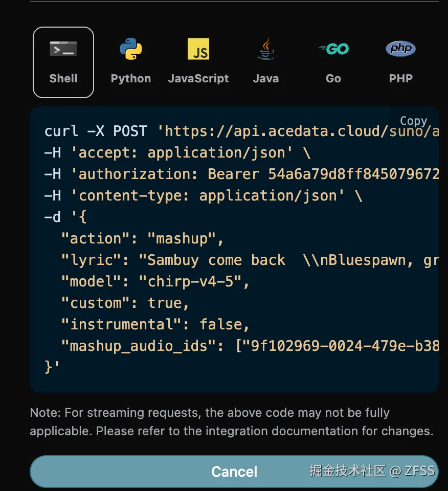Click the "mashup_audio_ids" line
Screen dimensions: 448x491
(250, 346)
